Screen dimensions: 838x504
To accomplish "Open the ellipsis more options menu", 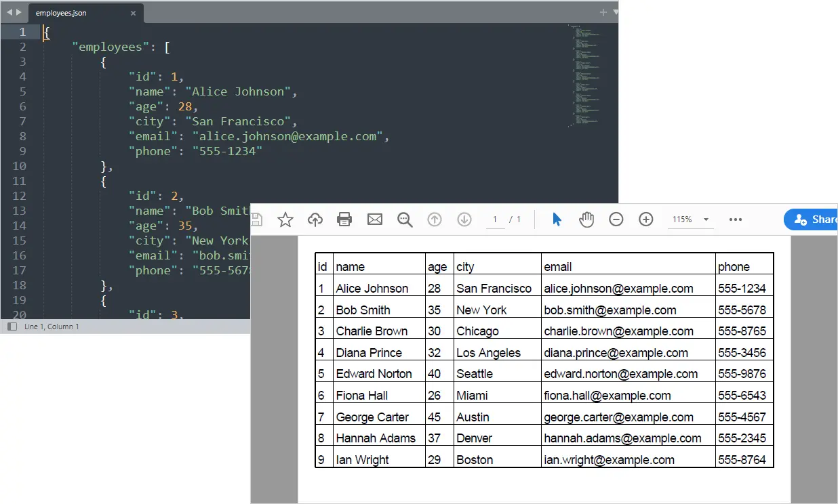I will (x=735, y=219).
